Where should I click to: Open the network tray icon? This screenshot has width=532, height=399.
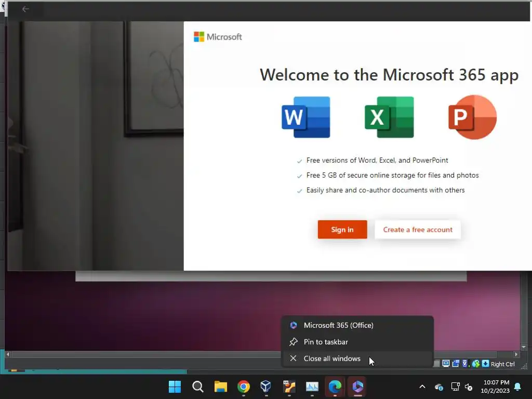click(455, 387)
